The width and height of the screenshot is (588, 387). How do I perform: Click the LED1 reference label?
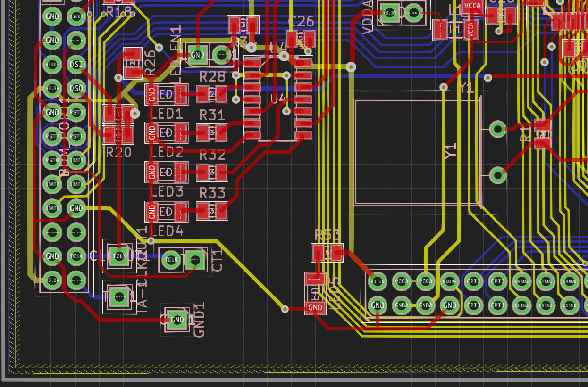pyautogui.click(x=167, y=114)
